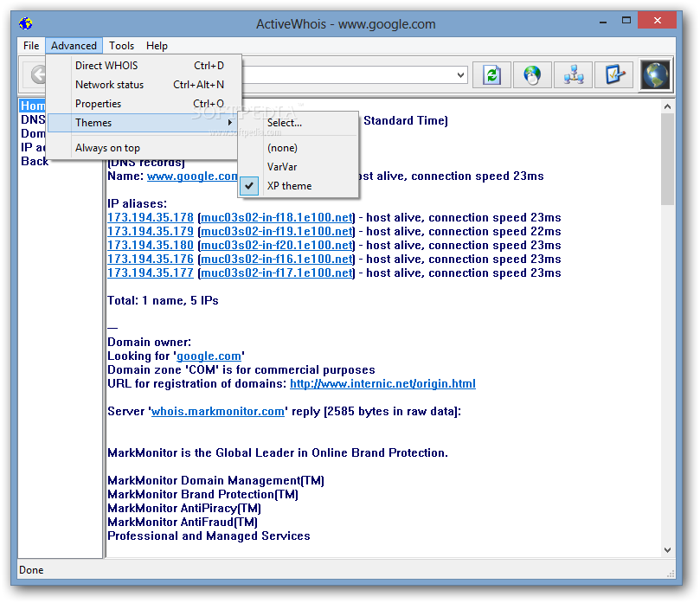Select the Back item in the sidebar
Viewport: 700px width, 603px height.
click(x=35, y=161)
